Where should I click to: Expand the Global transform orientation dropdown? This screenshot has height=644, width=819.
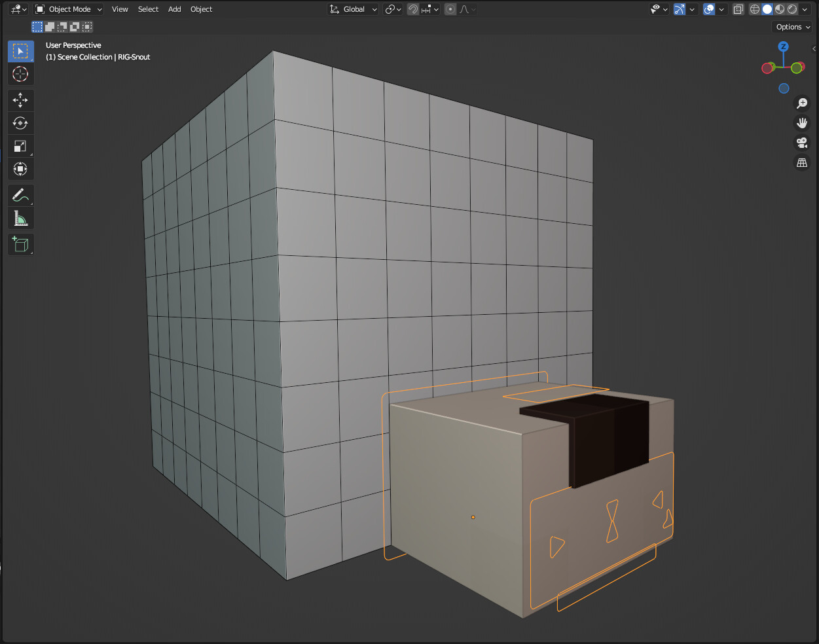point(354,9)
